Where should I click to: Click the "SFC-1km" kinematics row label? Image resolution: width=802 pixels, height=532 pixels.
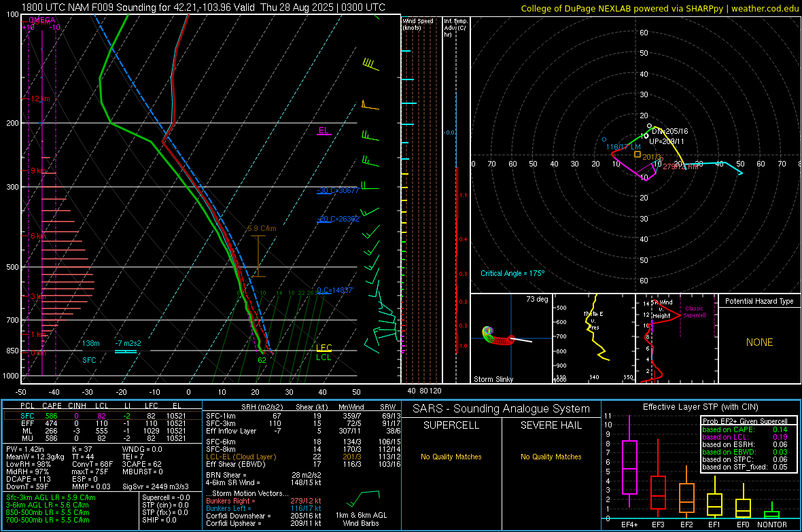220,416
